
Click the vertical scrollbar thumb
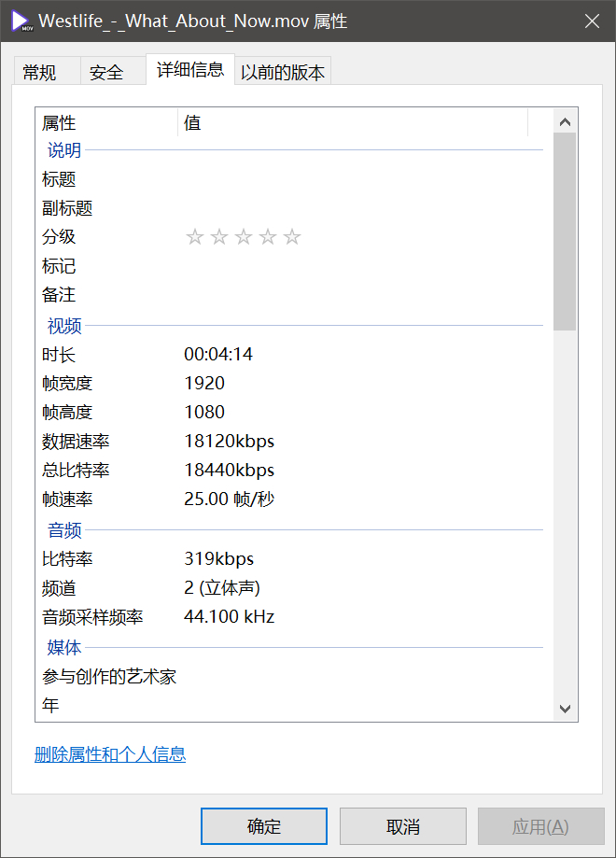pyautogui.click(x=565, y=232)
